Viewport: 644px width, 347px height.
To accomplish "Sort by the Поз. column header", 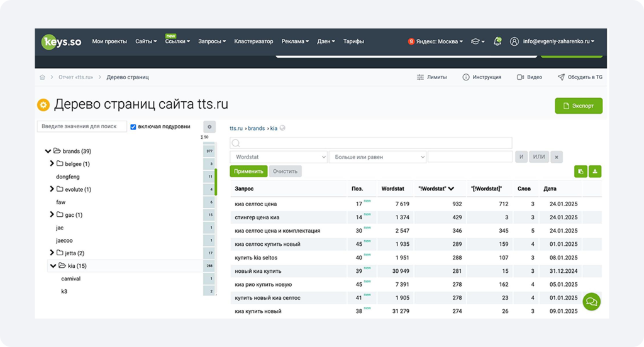I will click(357, 189).
